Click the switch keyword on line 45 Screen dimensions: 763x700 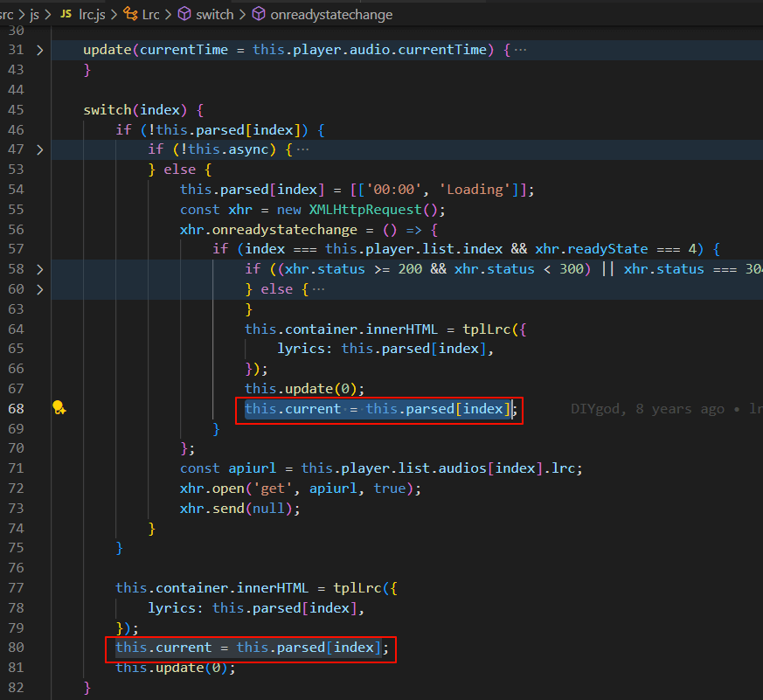[x=107, y=110]
